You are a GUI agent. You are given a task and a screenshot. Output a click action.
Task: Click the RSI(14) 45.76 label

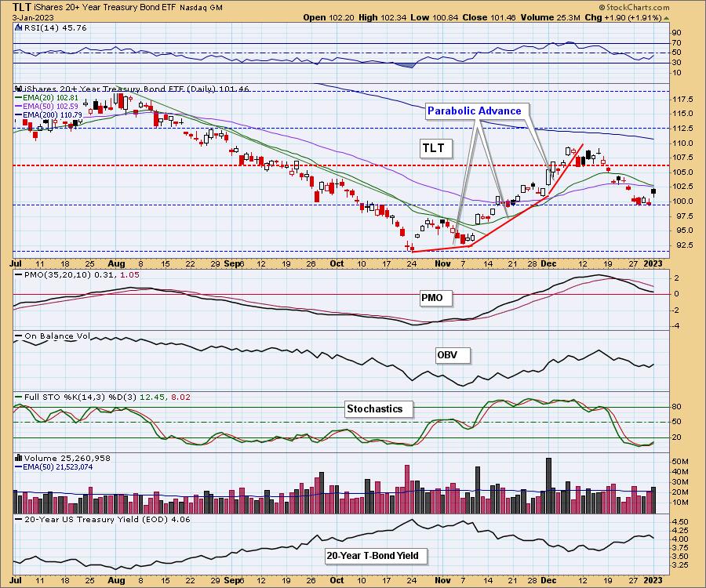tap(54, 28)
